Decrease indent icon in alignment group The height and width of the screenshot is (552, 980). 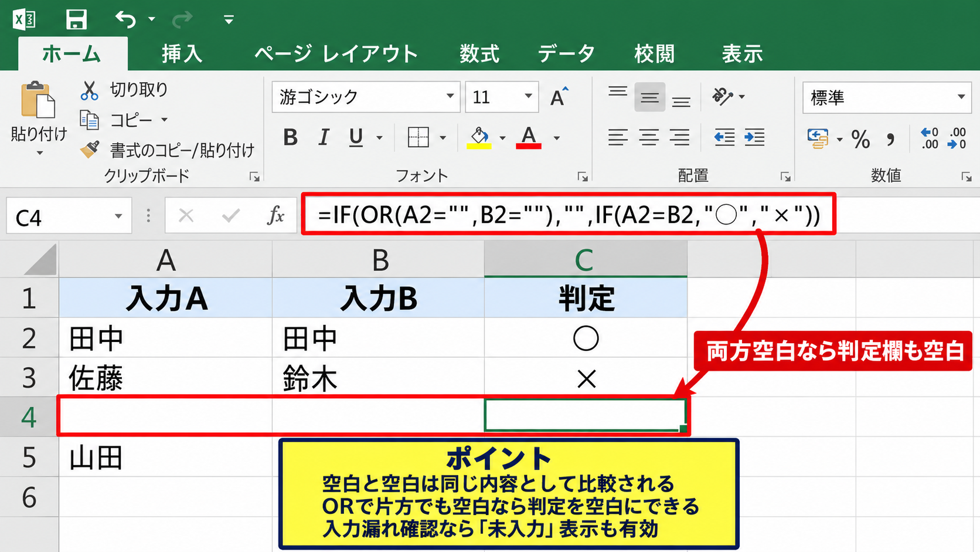click(x=724, y=138)
